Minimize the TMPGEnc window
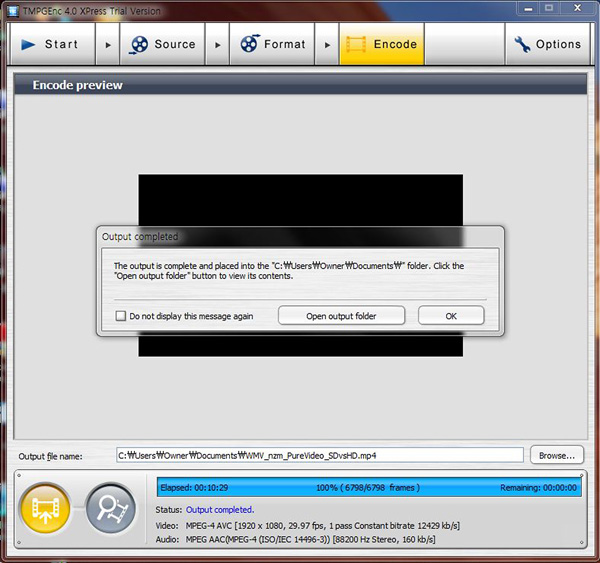The width and height of the screenshot is (600, 563). (x=528, y=8)
